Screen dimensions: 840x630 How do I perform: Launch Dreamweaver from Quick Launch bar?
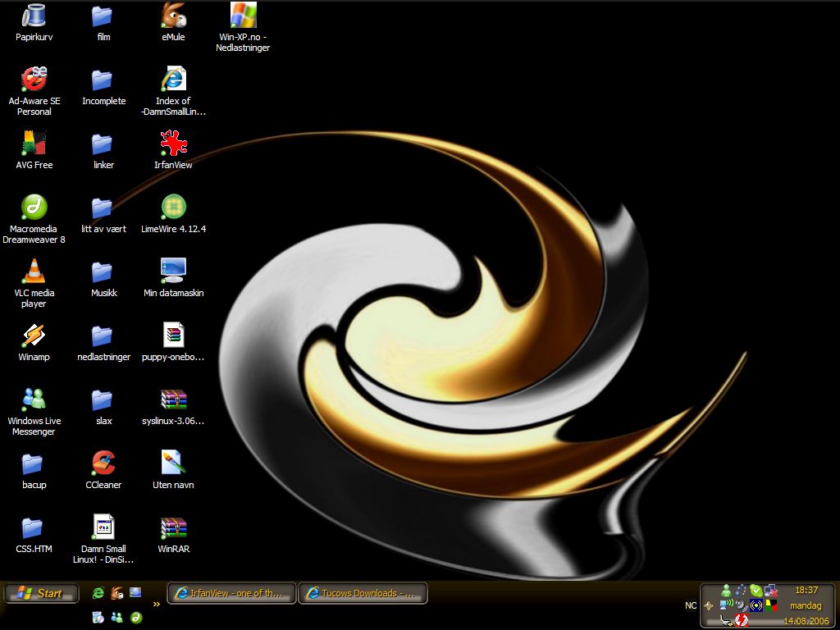137,618
